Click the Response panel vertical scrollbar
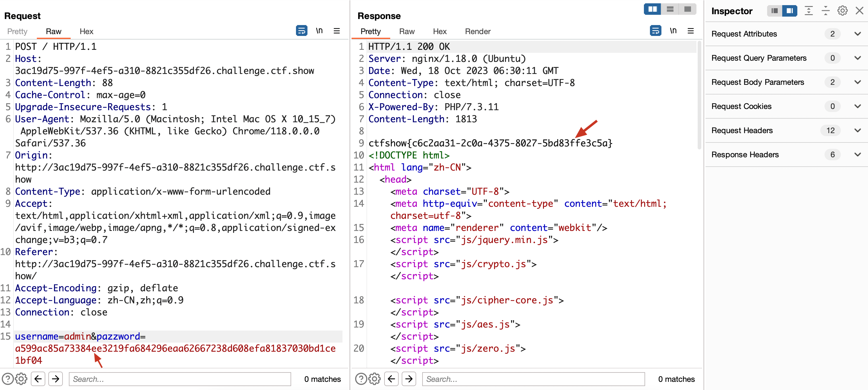Viewport: 868px width, 390px height. pyautogui.click(x=699, y=95)
